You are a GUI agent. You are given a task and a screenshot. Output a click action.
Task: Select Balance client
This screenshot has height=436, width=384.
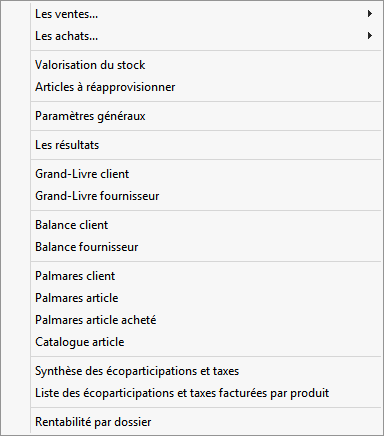(x=206, y=225)
